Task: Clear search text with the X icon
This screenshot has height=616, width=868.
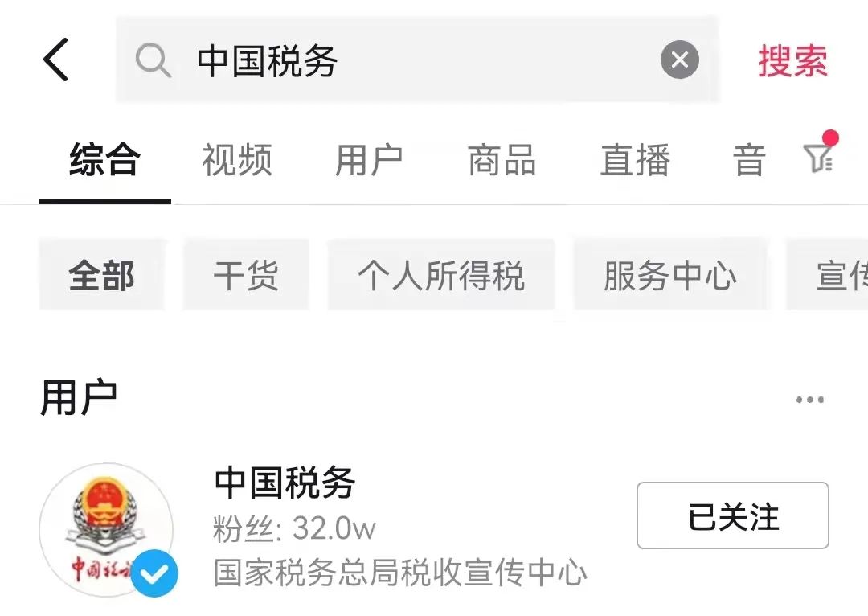Action: 680,60
